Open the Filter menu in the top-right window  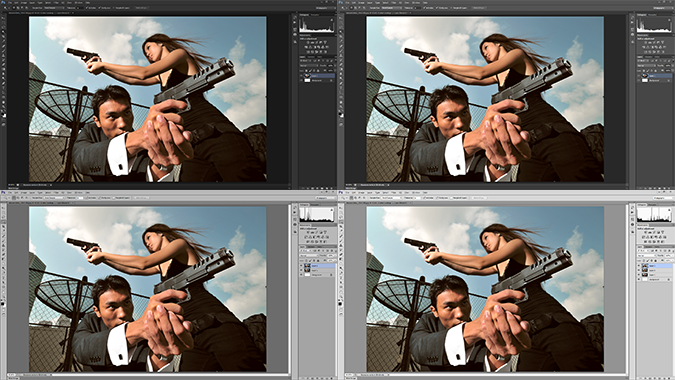point(393,3)
